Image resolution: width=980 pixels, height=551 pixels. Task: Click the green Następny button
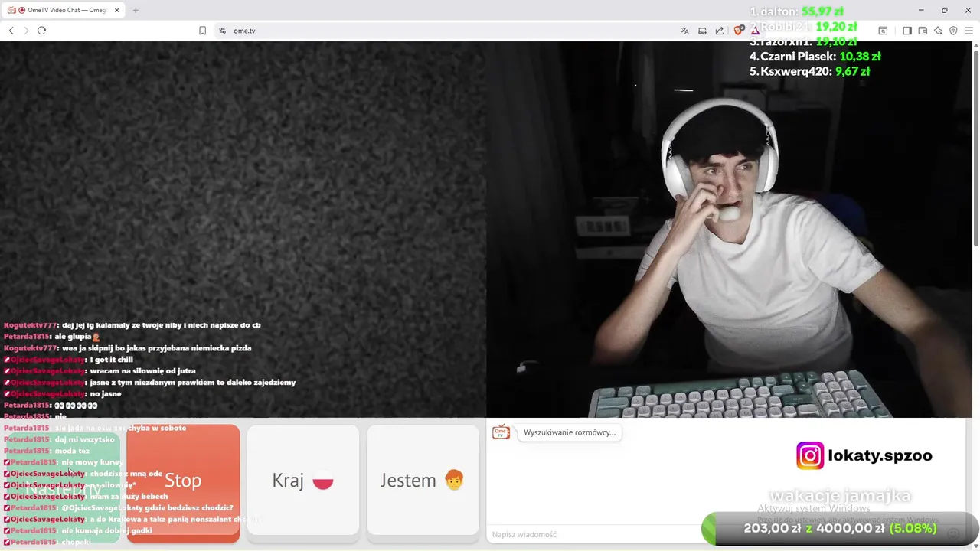(x=63, y=487)
